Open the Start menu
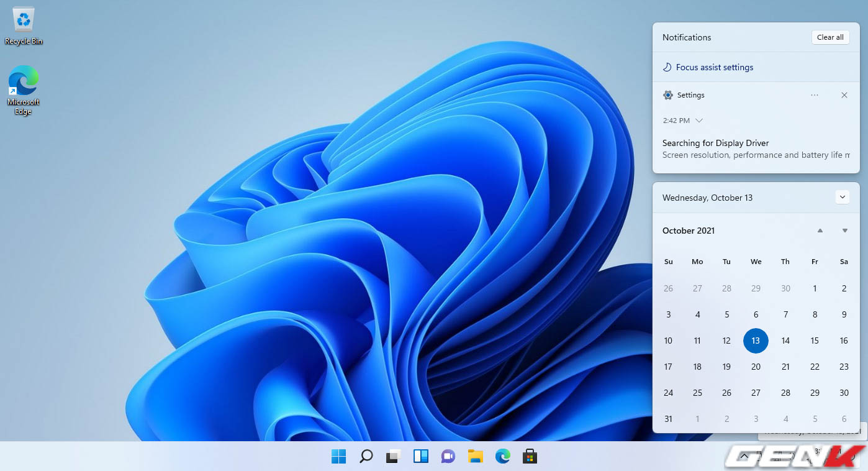 coord(338,455)
